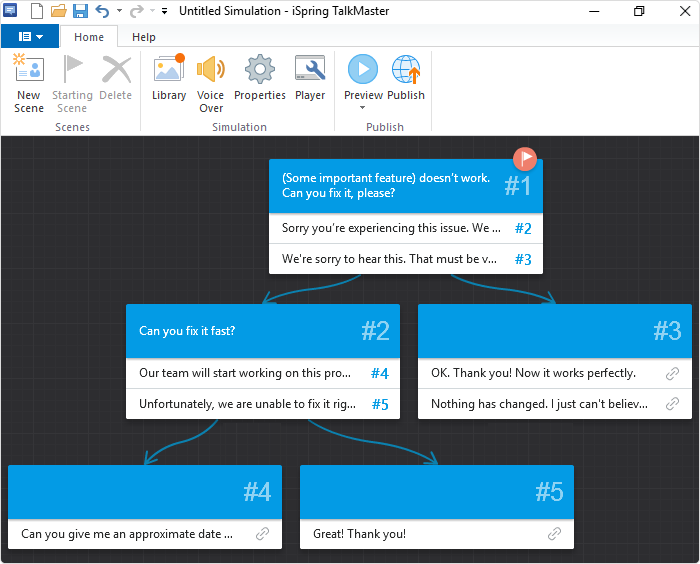Save the simulation via floppy disk icon
Image resolution: width=700 pixels, height=564 pixels.
[80, 11]
